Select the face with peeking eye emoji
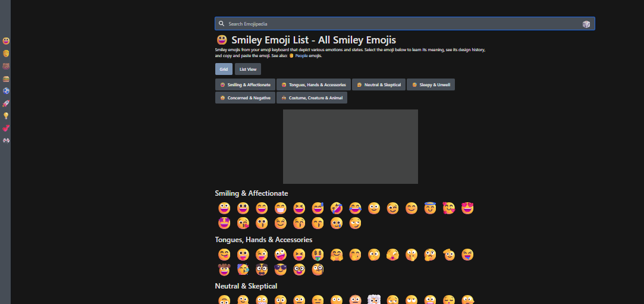This screenshot has width=644, height=304. click(x=392, y=255)
